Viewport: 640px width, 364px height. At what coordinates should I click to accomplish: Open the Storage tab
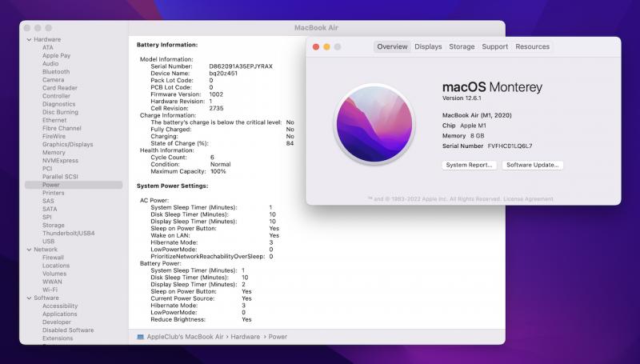462,46
